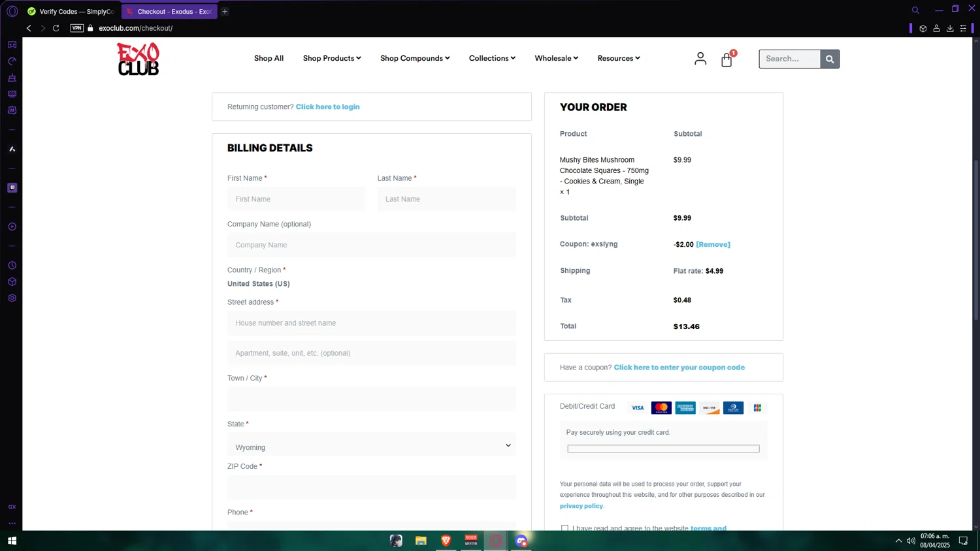Click the site Search text box
This screenshot has height=551, width=980.
789,59
